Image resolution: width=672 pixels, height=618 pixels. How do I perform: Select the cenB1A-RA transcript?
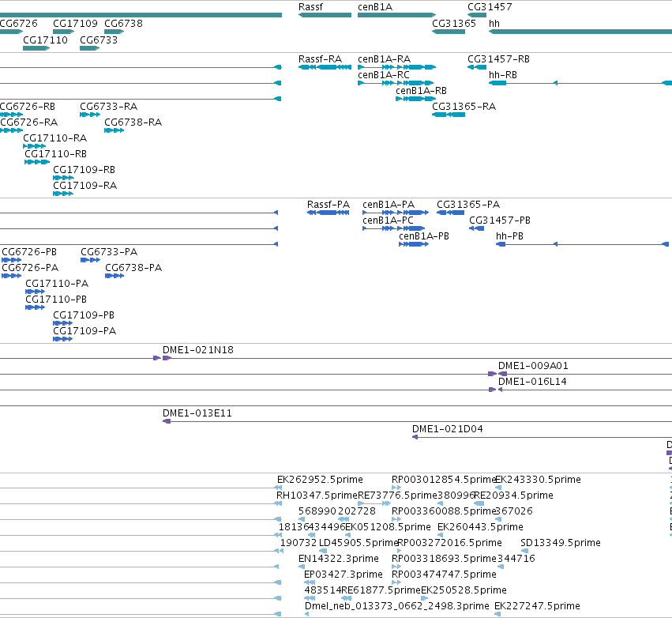(397, 67)
